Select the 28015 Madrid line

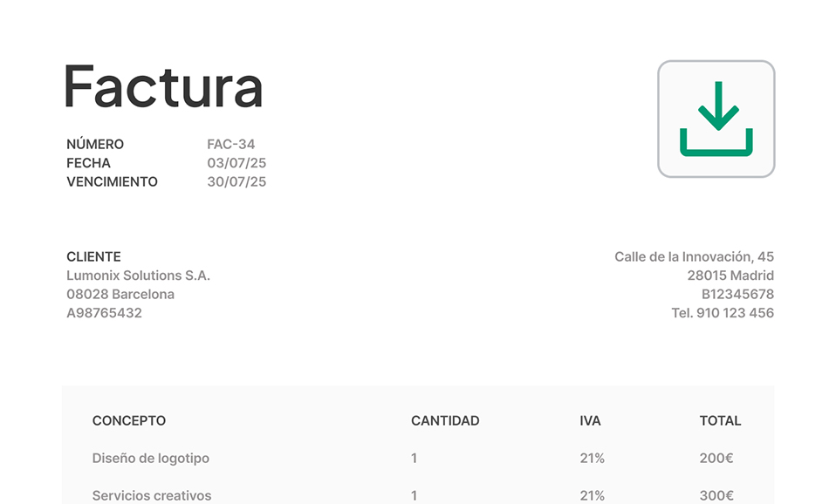[x=730, y=276]
